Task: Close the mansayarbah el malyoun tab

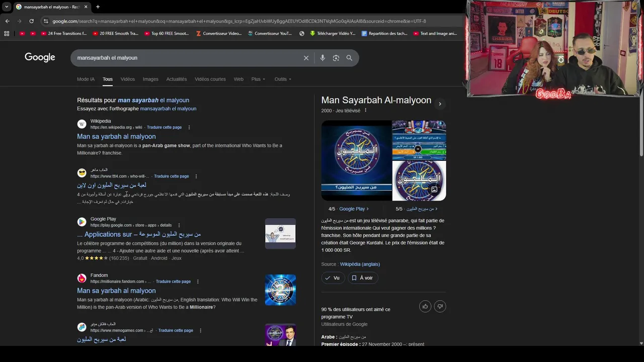Action: point(86,7)
